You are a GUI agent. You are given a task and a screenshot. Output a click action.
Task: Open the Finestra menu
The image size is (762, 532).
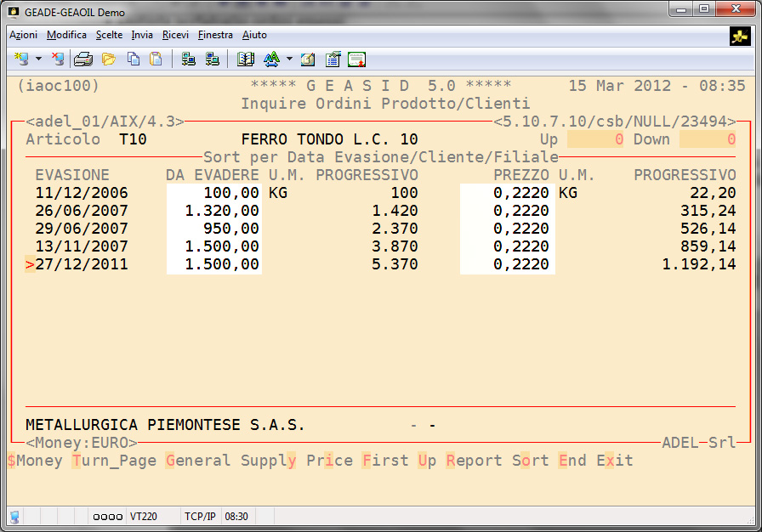[215, 35]
